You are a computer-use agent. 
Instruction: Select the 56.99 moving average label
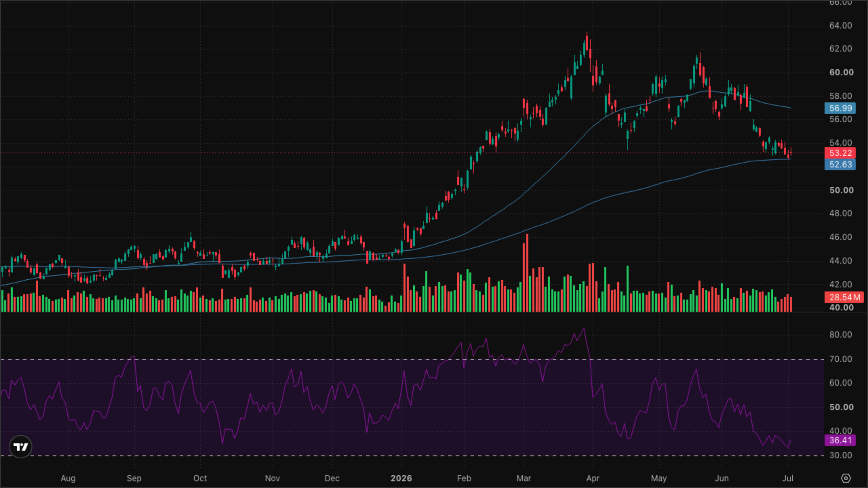[x=840, y=108]
